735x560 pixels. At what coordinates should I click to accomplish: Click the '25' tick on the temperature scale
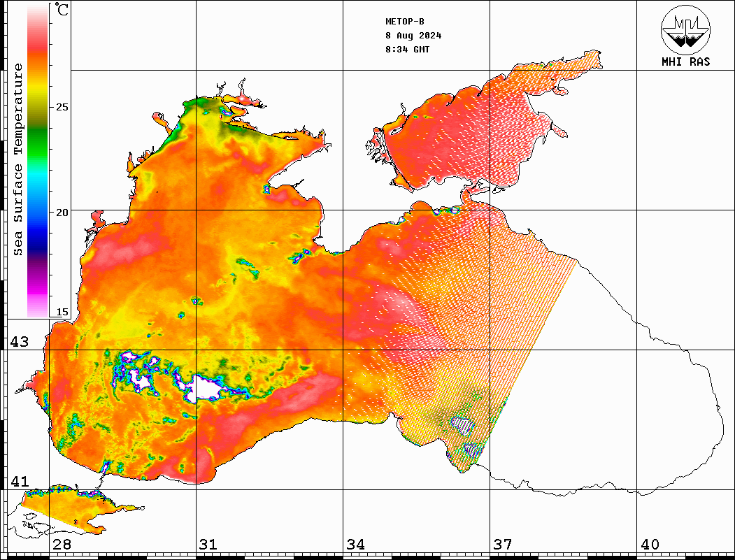(x=62, y=107)
